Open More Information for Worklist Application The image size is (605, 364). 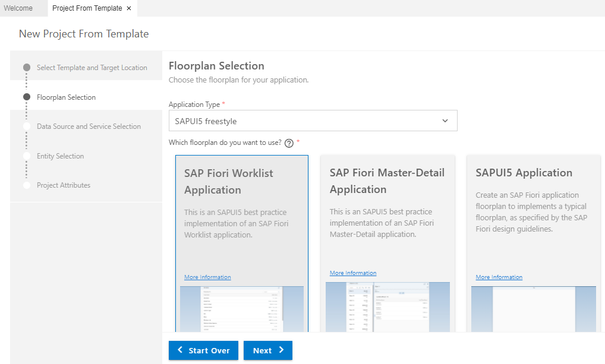point(207,277)
